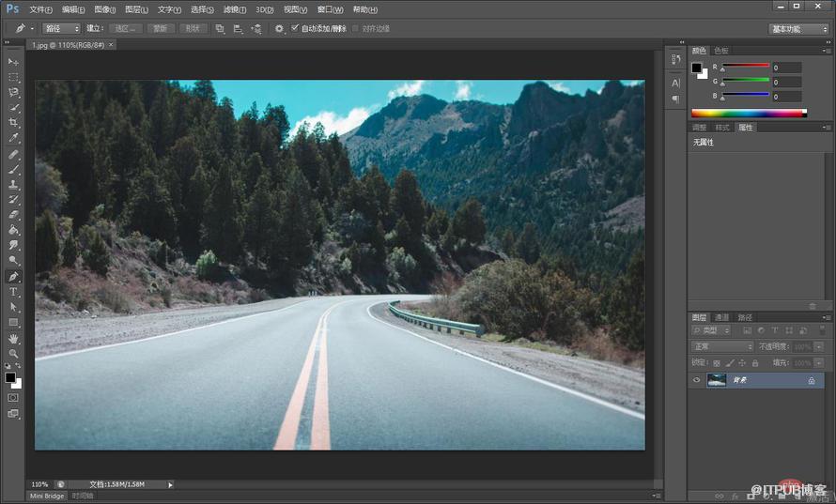
Task: Select the Paint Bucket tool
Action: tap(13, 230)
